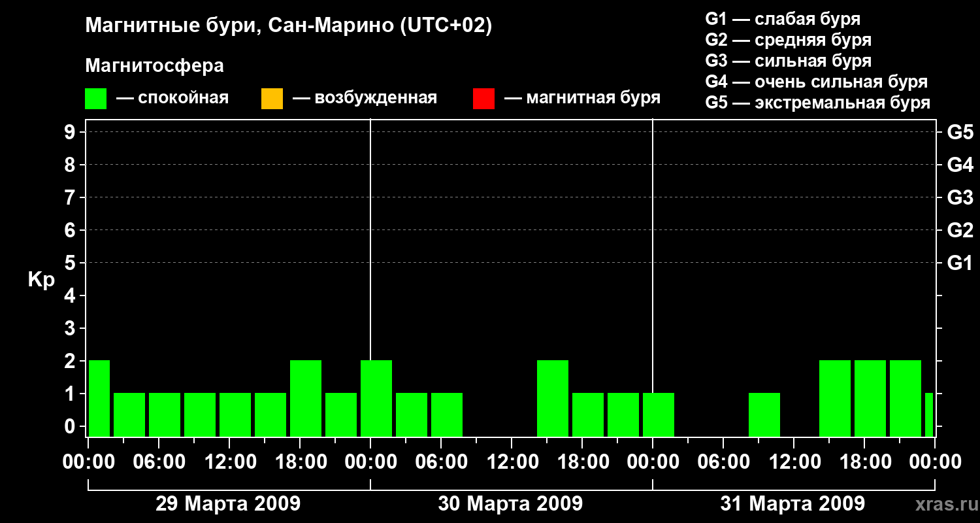Click the '29 Марта 2009' date label
Viewport: 980px width, 523px height.
[228, 504]
